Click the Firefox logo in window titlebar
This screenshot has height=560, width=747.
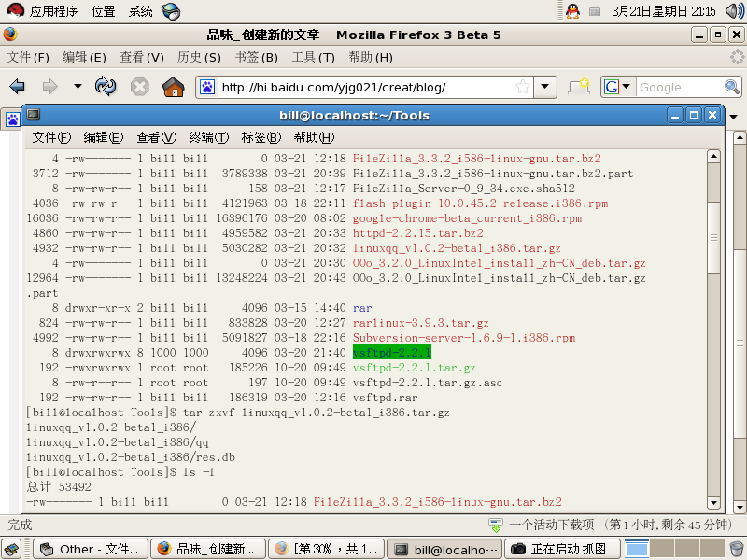point(10,35)
